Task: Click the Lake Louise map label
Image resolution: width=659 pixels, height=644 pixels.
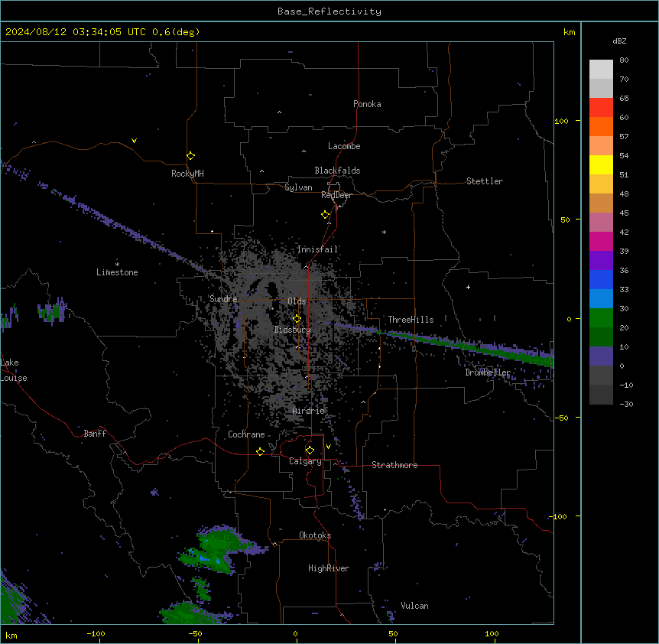Action: coord(14,370)
